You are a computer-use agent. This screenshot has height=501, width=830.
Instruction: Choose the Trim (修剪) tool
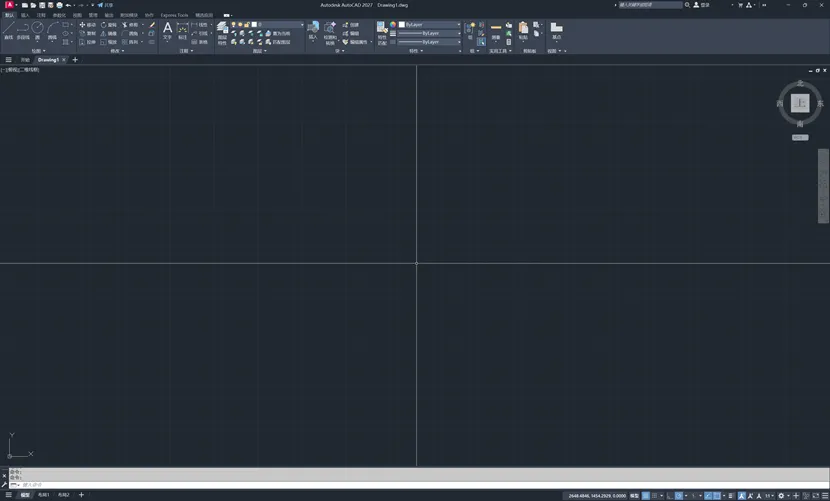point(130,25)
